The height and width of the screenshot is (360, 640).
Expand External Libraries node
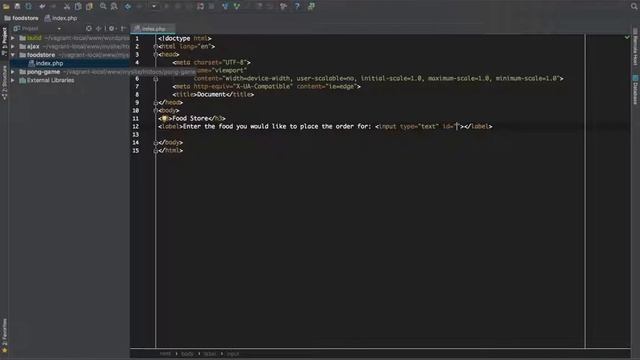pos(13,80)
